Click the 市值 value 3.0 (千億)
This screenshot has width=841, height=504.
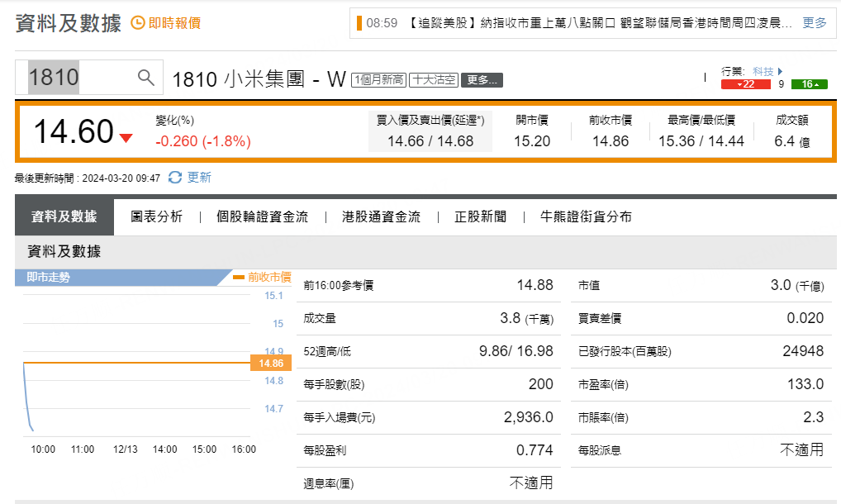(x=797, y=285)
